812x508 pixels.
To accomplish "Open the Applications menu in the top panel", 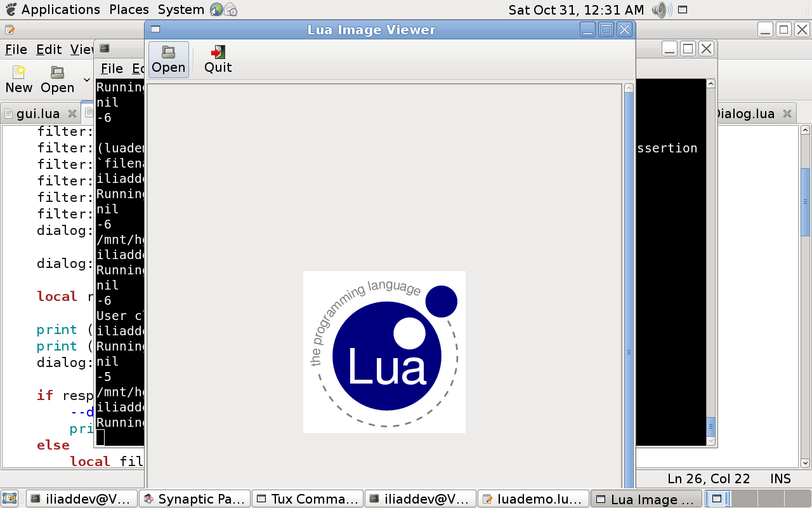I will click(x=53, y=10).
